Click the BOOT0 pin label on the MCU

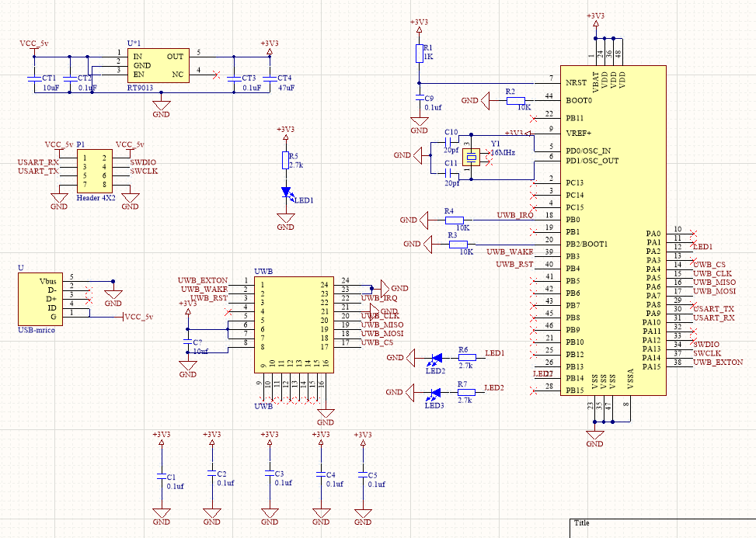coord(579,101)
